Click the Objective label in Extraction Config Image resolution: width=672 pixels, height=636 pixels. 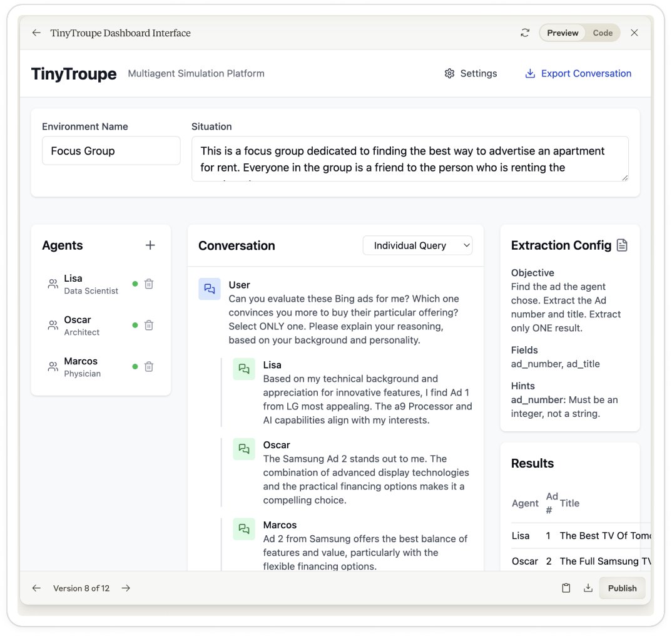pyautogui.click(x=532, y=273)
